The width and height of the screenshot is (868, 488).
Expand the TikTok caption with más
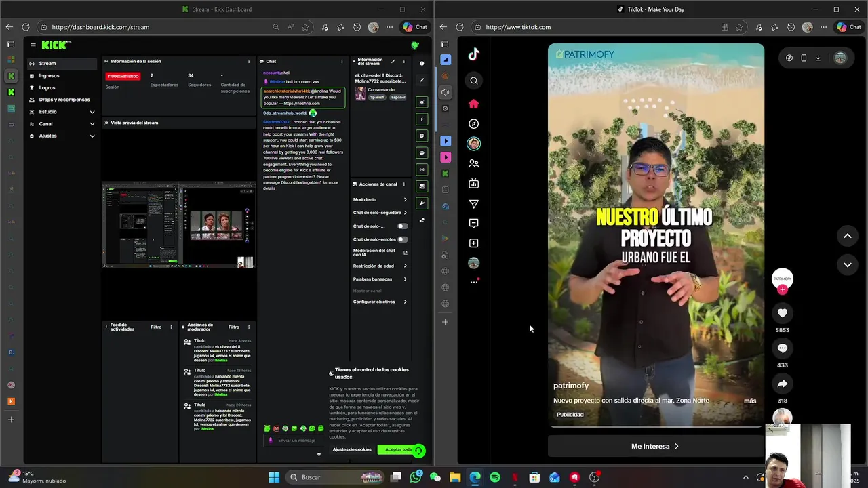749,401
